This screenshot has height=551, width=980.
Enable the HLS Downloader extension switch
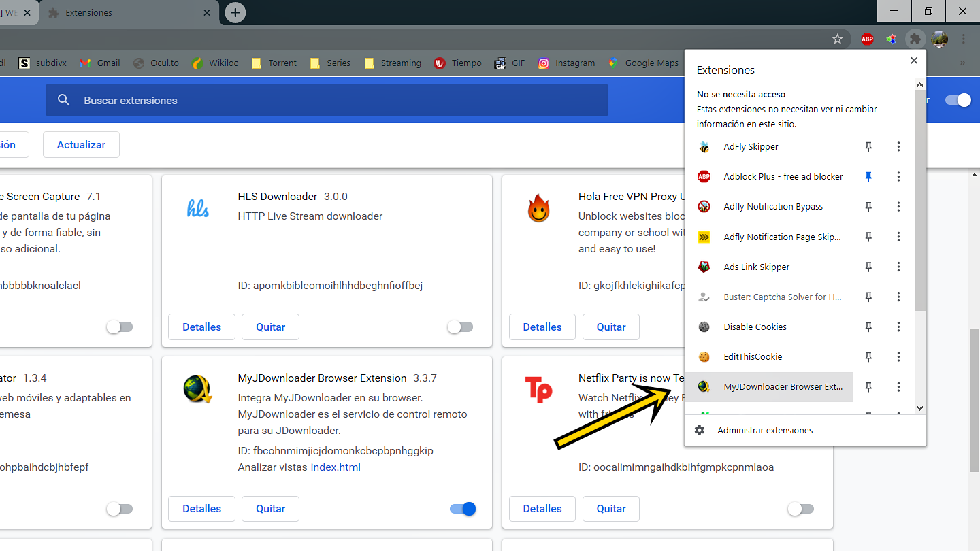coord(460,327)
